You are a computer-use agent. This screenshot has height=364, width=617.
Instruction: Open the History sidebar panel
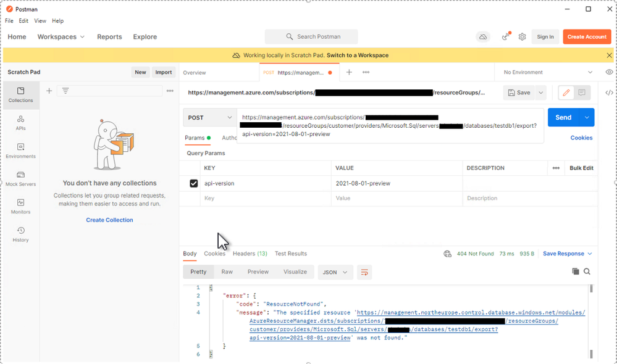click(21, 234)
